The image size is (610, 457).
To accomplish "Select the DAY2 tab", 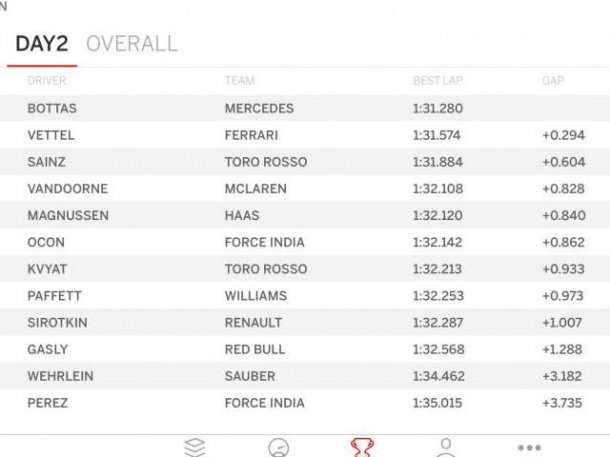I will point(42,44).
